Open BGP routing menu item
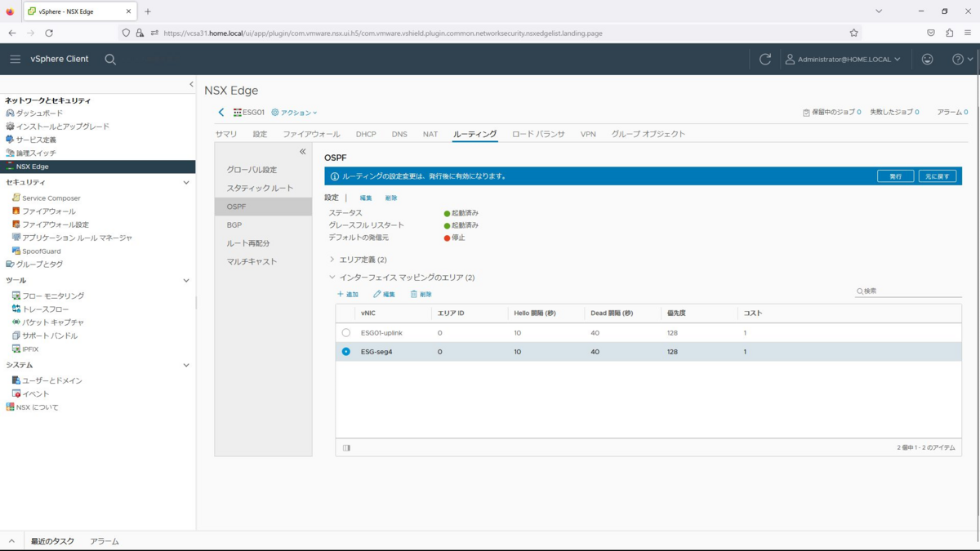This screenshot has height=551, width=980. pos(263,225)
